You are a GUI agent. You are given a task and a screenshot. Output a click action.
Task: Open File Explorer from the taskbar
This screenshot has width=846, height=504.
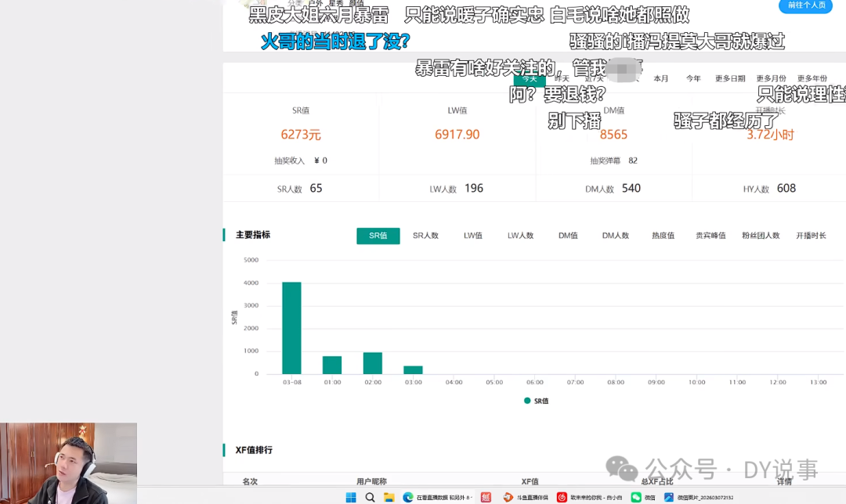pos(389,497)
